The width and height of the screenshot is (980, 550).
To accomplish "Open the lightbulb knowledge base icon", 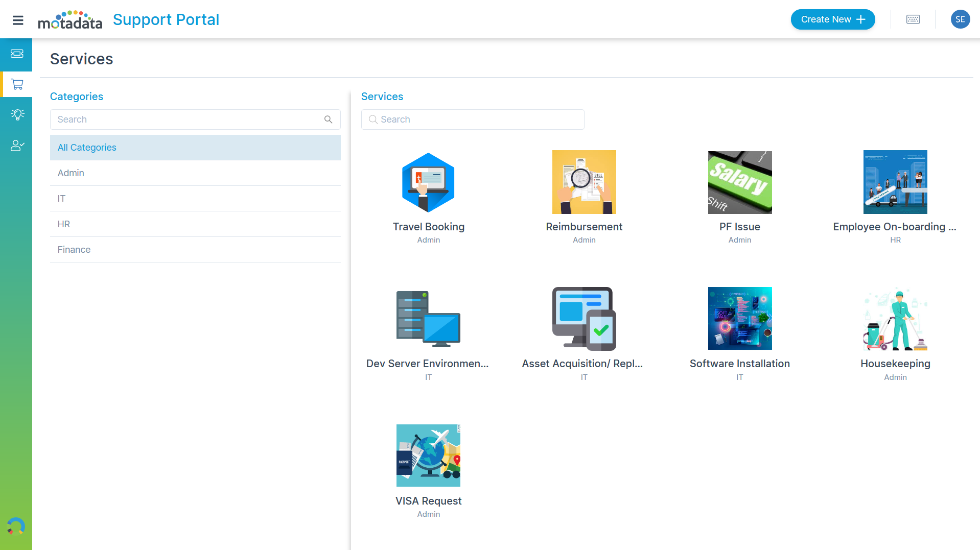I will [17, 114].
